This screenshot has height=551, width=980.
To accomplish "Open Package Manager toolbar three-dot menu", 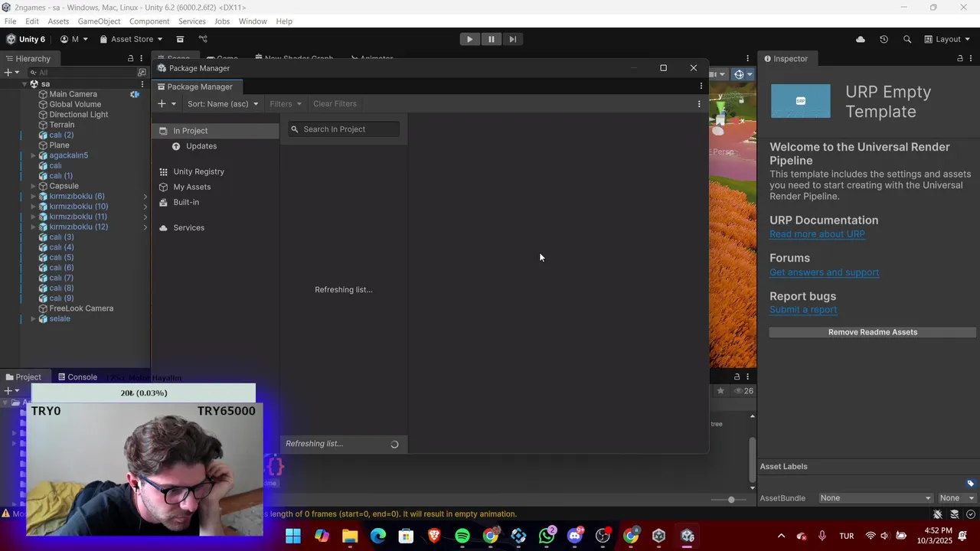I will tap(698, 104).
